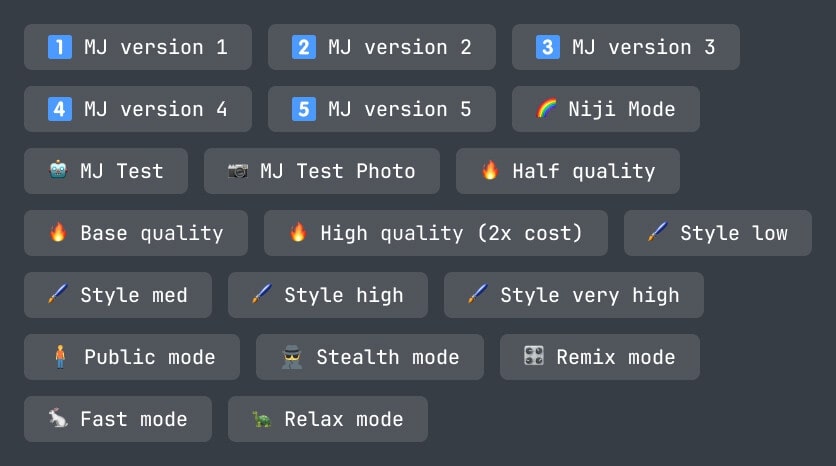
Task: Click the rainbow Niji Mode icon
Action: point(546,108)
